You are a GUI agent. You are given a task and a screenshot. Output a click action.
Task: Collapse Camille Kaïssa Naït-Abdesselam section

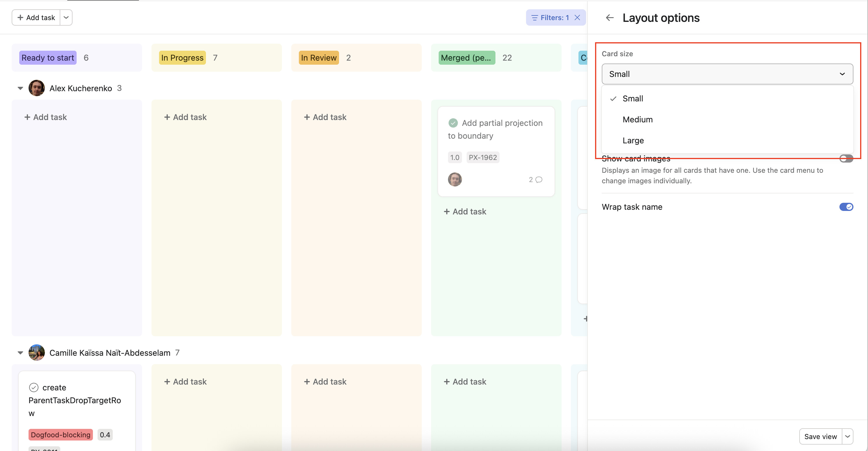pos(20,353)
